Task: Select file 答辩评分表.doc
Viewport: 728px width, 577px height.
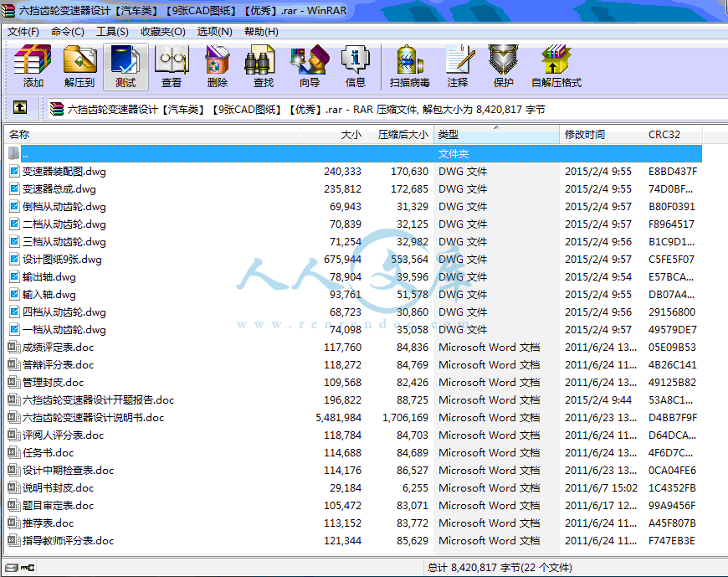Action: [x=58, y=364]
